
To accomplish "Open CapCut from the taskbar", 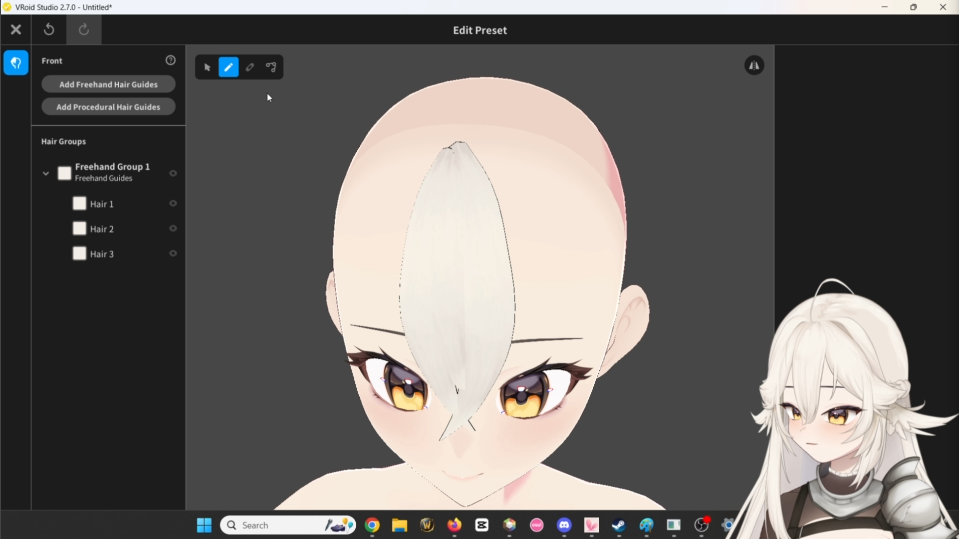I will [x=482, y=525].
